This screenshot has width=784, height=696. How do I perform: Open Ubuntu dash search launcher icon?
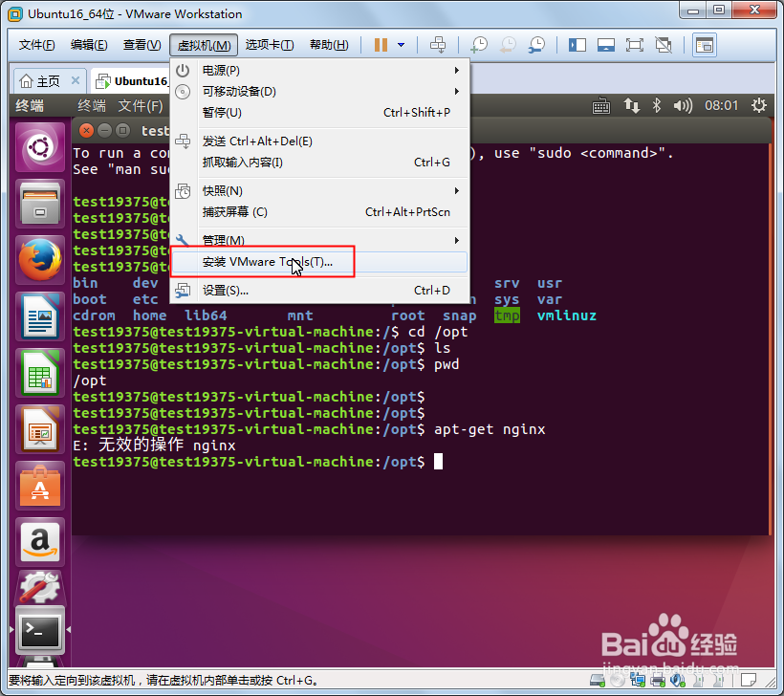coord(40,147)
